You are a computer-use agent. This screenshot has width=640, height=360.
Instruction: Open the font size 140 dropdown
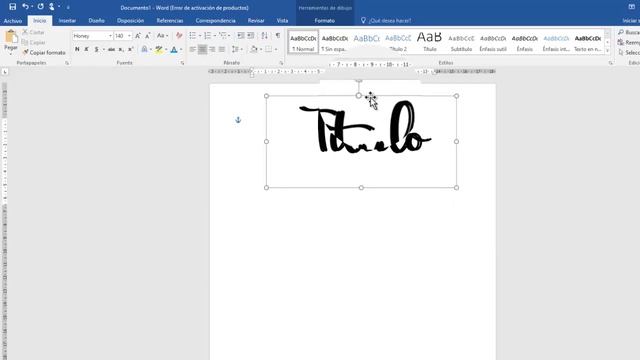129,36
